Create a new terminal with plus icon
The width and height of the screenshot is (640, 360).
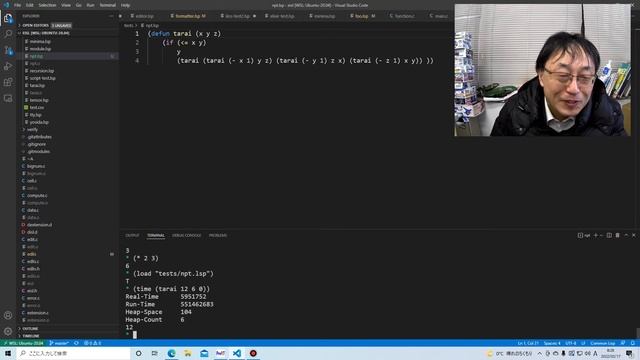[x=596, y=236]
